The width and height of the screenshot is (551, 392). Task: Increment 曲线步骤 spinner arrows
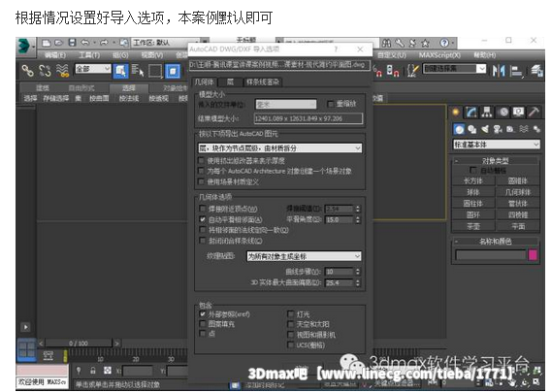pos(358,272)
